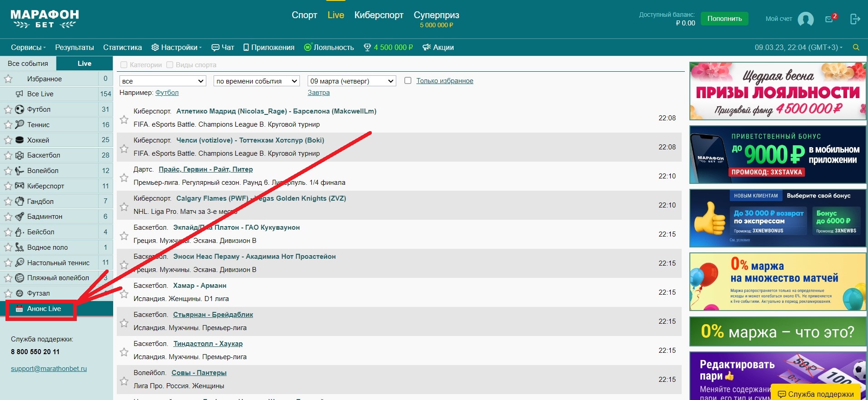Click the baseball batter icon
Image resolution: width=868 pixels, height=400 pixels.
pos(20,232)
